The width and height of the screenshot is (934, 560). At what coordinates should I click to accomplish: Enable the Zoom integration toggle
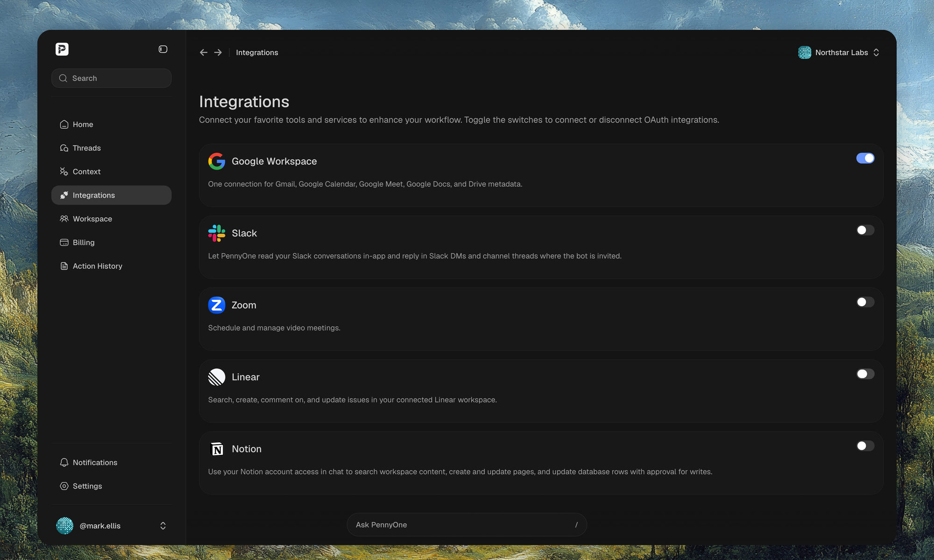[865, 302]
